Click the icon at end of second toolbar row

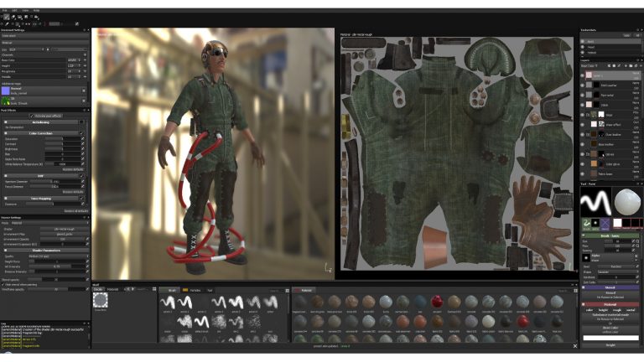tap(77, 23)
